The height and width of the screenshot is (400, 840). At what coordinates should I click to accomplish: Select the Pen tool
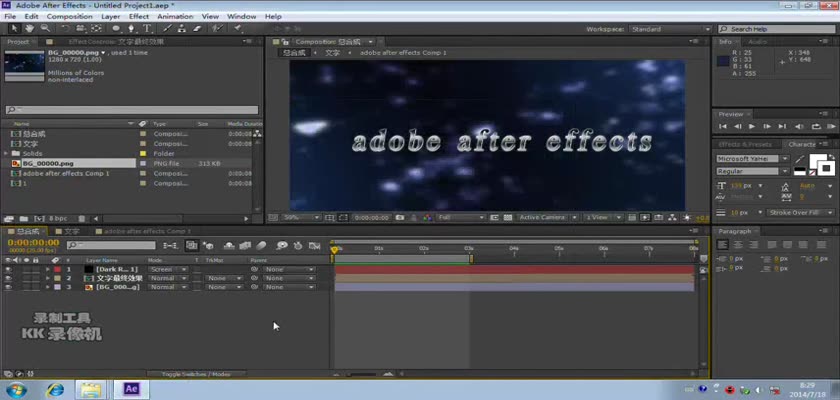click(131, 29)
